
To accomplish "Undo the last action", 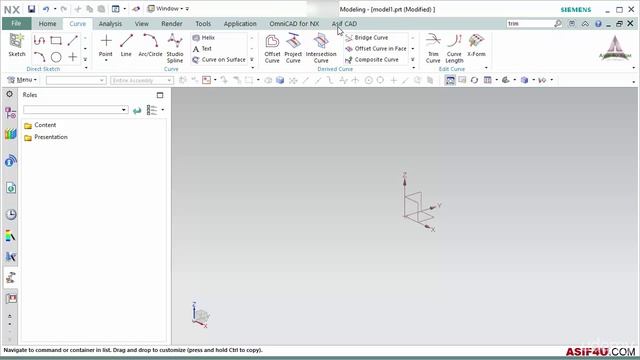I will tap(46, 9).
